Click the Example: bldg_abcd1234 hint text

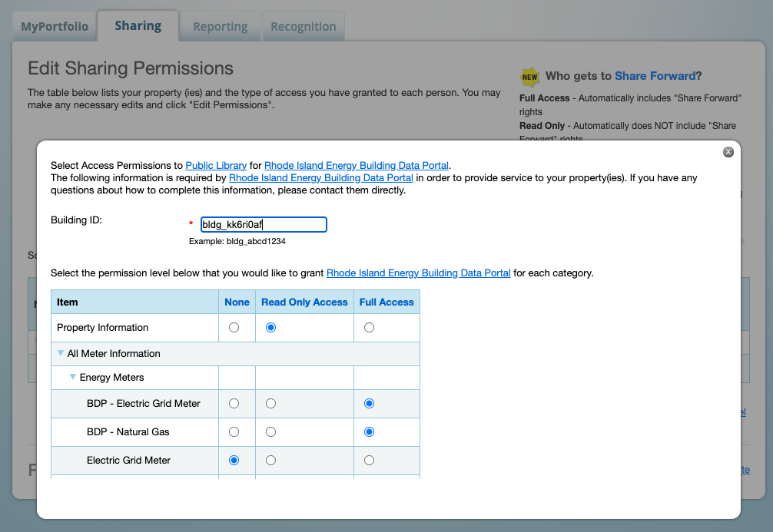(x=237, y=241)
